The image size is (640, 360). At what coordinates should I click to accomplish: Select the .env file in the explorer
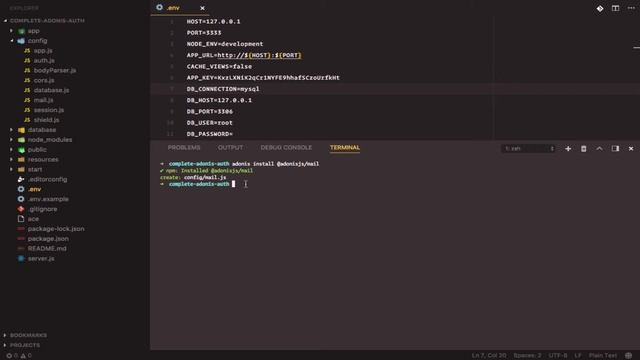35,189
